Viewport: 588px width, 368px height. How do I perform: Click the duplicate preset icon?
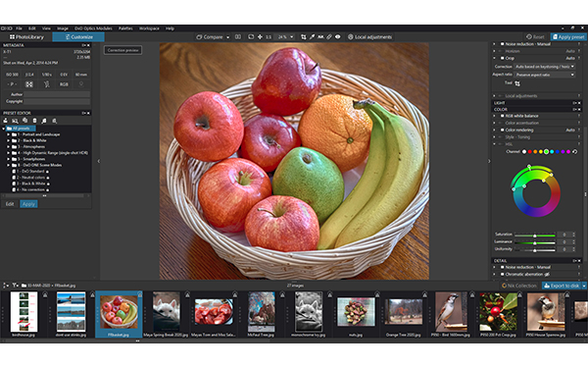coord(24,121)
